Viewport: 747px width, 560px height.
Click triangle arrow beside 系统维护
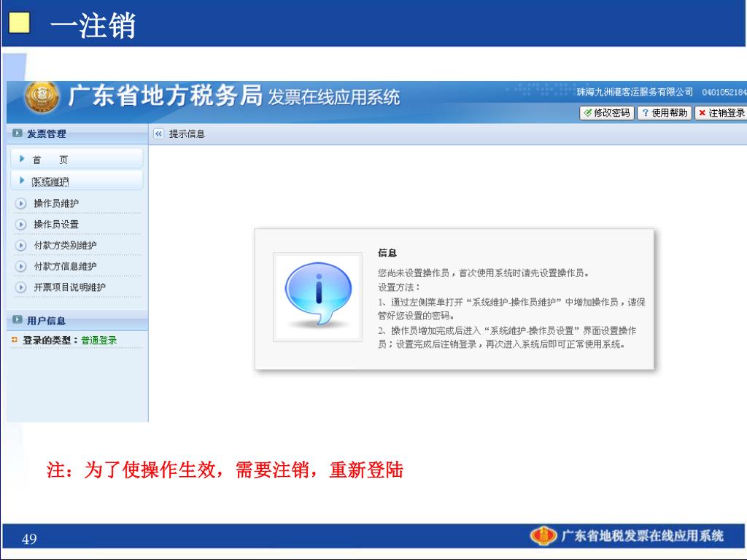pyautogui.click(x=21, y=181)
